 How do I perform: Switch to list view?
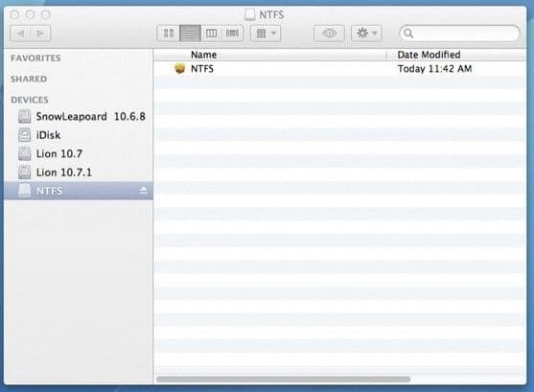coord(190,33)
